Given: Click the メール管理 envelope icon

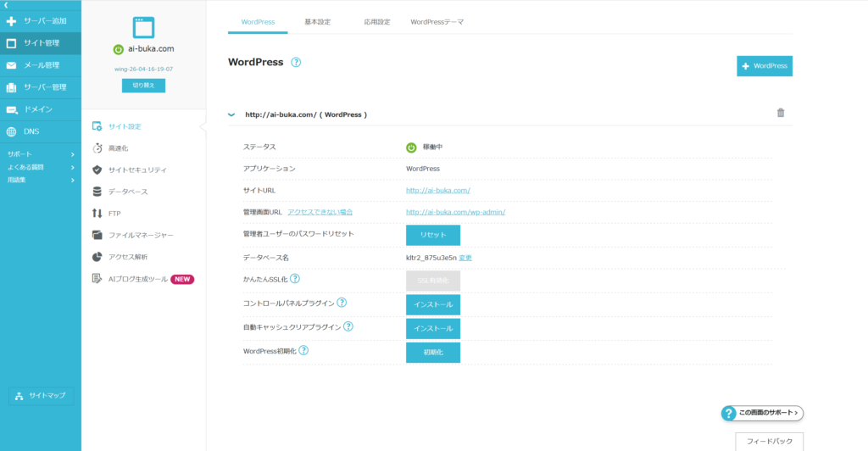Looking at the screenshot, I should click(11, 65).
